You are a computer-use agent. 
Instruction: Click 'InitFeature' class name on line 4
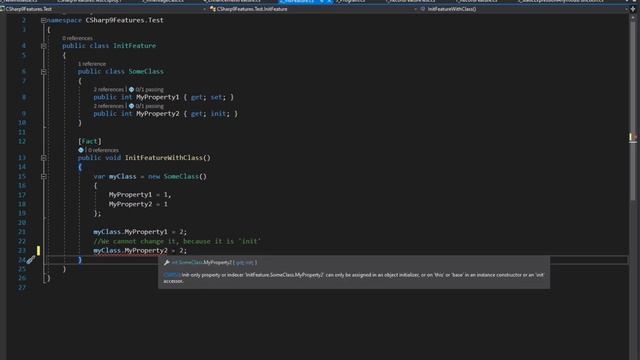coord(135,46)
